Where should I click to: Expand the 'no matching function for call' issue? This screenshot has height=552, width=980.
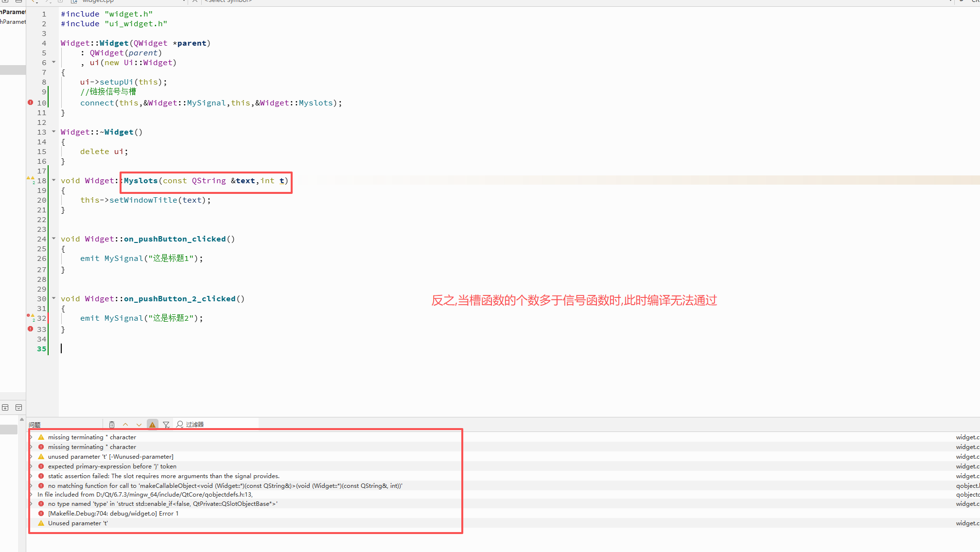(x=31, y=486)
